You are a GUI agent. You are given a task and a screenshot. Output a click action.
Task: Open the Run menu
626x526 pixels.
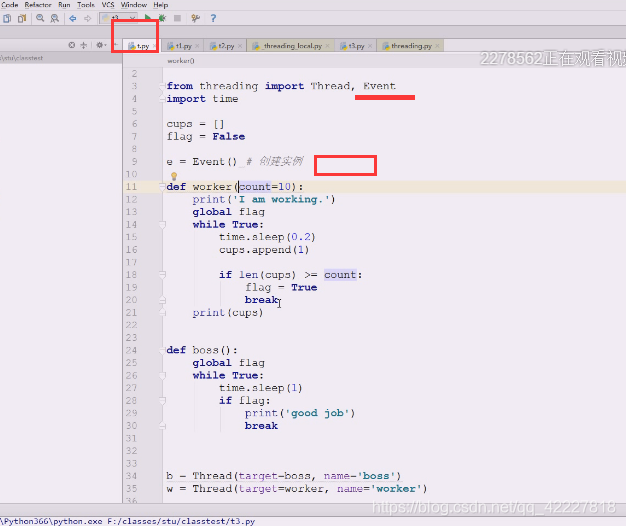pos(64,5)
